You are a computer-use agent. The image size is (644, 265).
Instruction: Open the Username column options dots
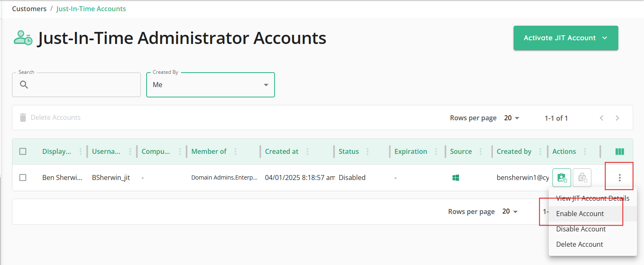130,152
